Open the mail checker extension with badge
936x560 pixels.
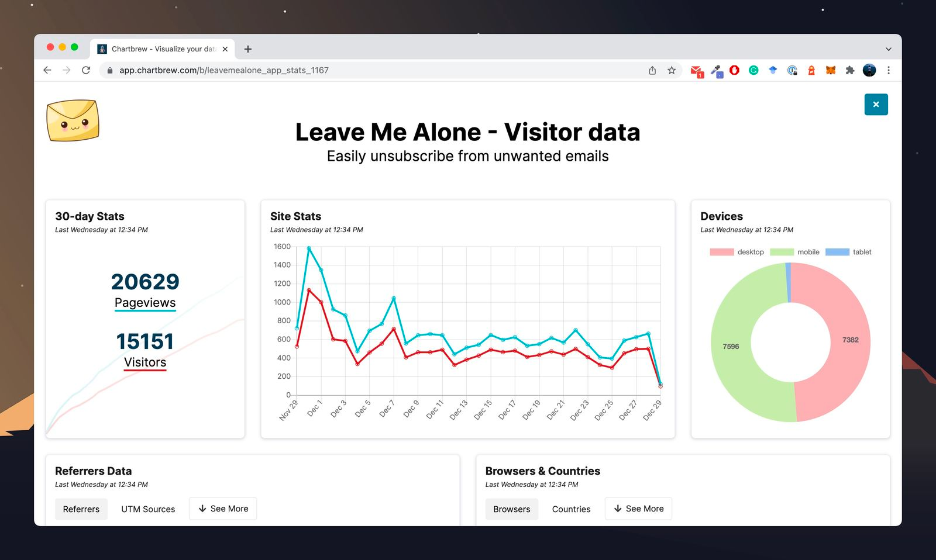click(x=697, y=70)
